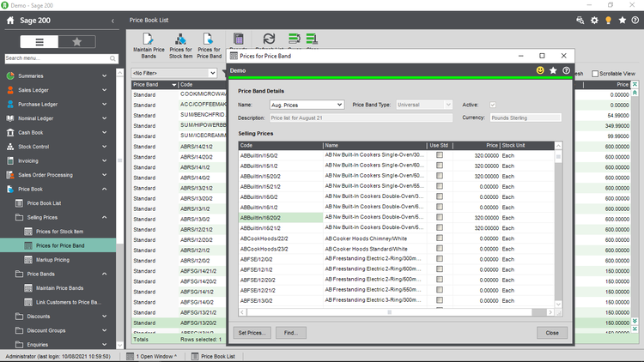Click the 1 Open Window status button
The image size is (644, 362).
(x=152, y=356)
